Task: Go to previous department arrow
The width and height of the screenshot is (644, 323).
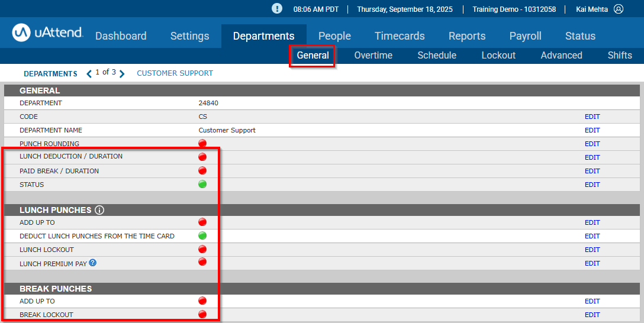Action: 89,74
